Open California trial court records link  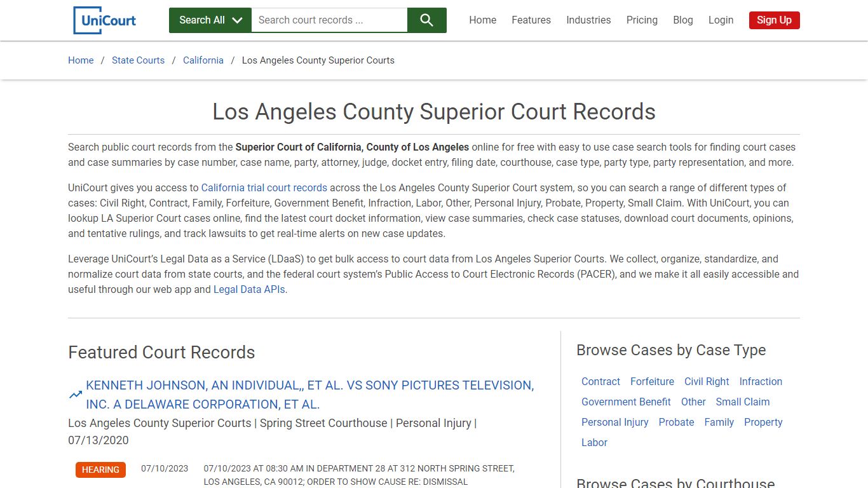(x=264, y=188)
